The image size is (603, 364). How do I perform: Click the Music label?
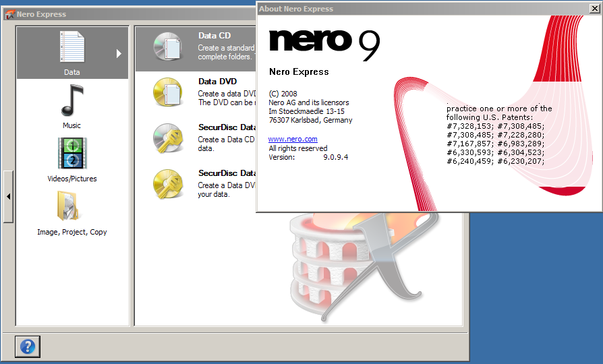(x=72, y=125)
